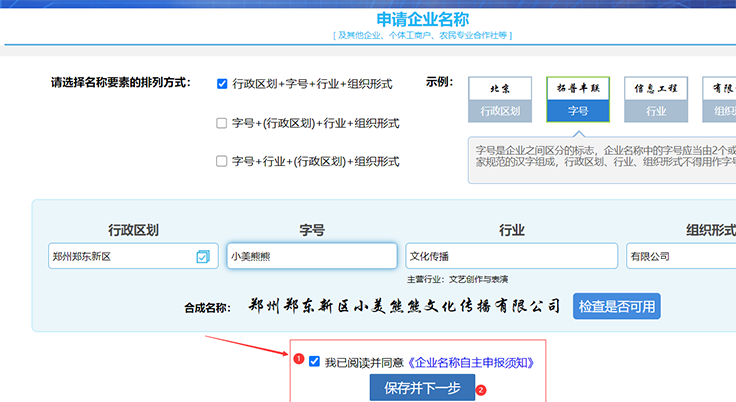736x402 pixels.
Task: Open the 行政区划 selector showing 郑州郑东新区
Action: click(x=122, y=257)
